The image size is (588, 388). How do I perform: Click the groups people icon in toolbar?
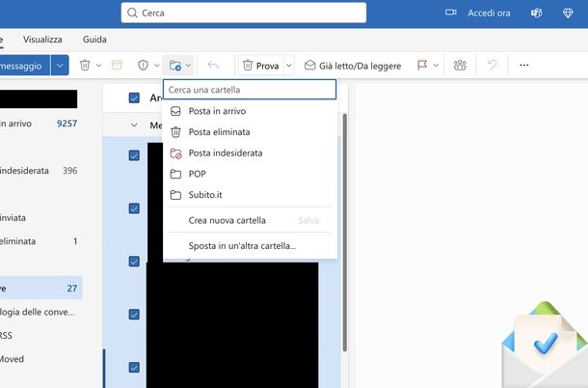(460, 65)
